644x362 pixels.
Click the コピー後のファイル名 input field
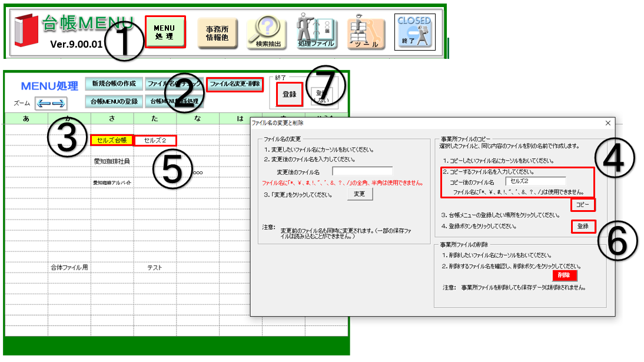coord(536,181)
